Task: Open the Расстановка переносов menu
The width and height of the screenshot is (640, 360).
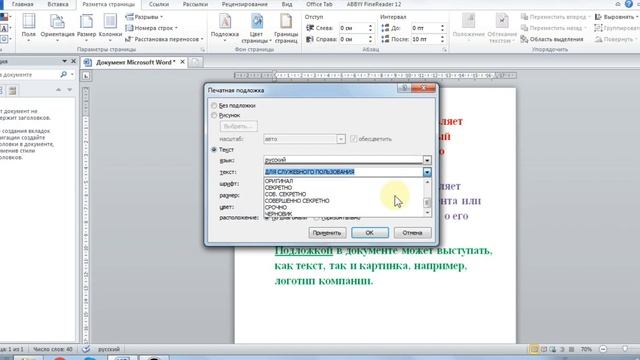Action: coord(164,39)
